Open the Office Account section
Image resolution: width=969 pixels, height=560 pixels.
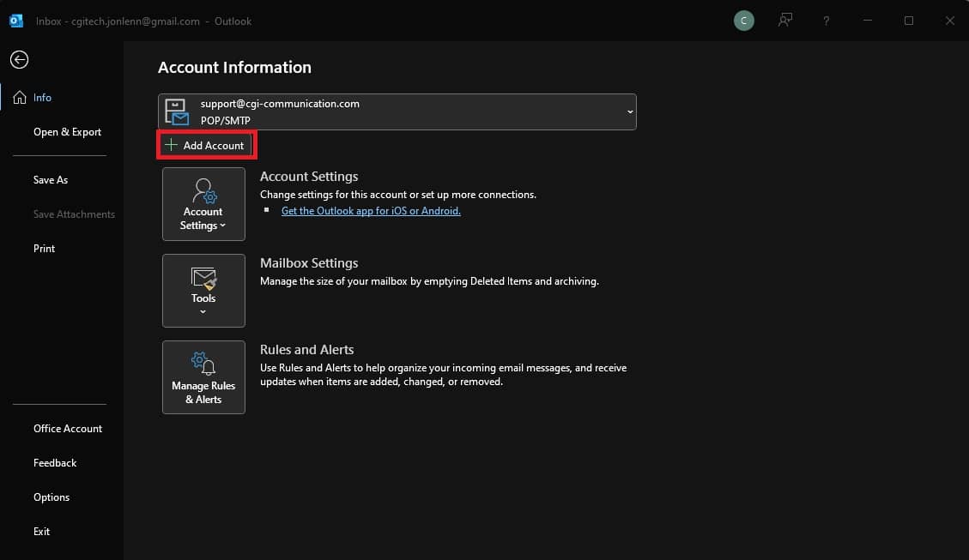(67, 428)
